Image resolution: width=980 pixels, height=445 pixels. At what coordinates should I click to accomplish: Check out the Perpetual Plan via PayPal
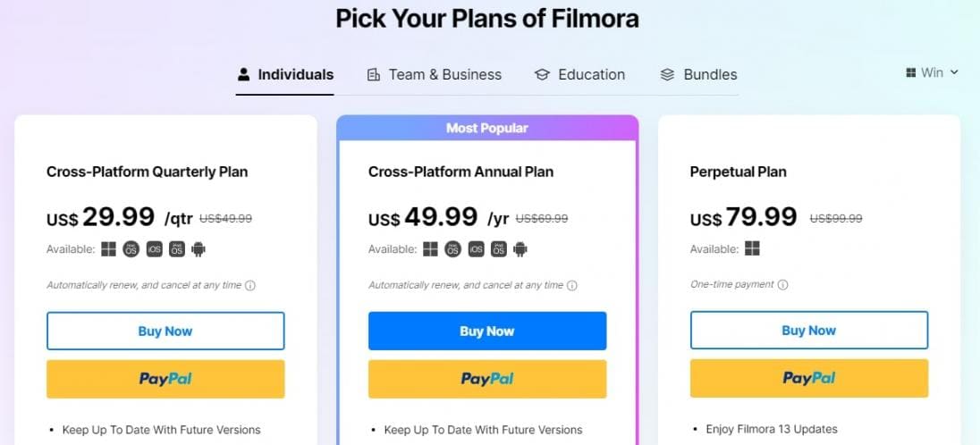coord(809,379)
